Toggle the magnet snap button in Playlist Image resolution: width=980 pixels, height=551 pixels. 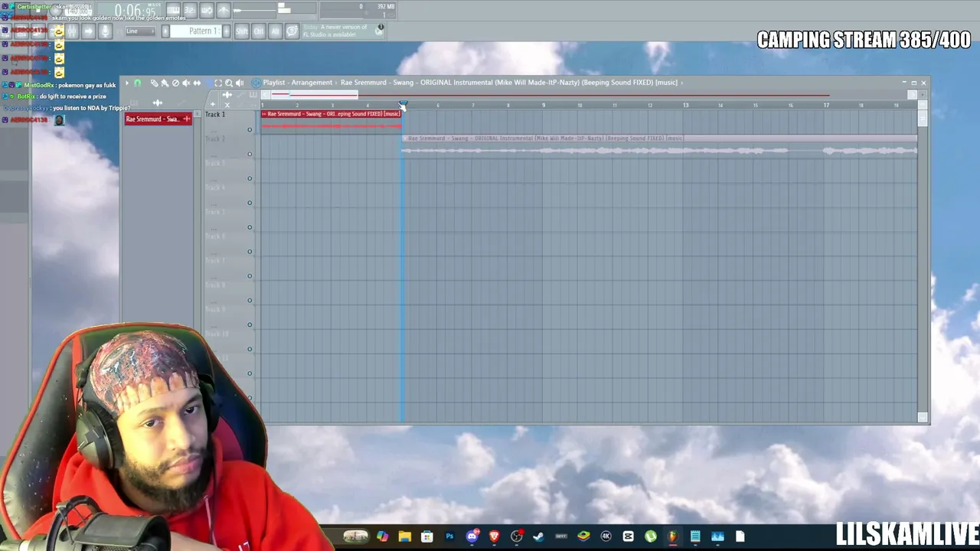point(138,83)
